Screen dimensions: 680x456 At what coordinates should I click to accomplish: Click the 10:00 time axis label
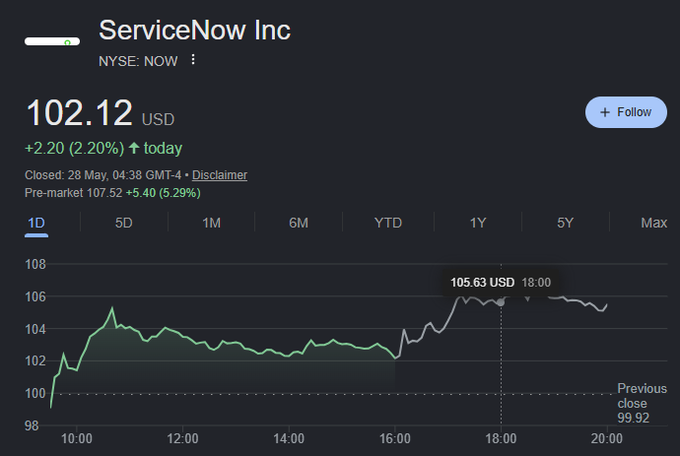76,438
